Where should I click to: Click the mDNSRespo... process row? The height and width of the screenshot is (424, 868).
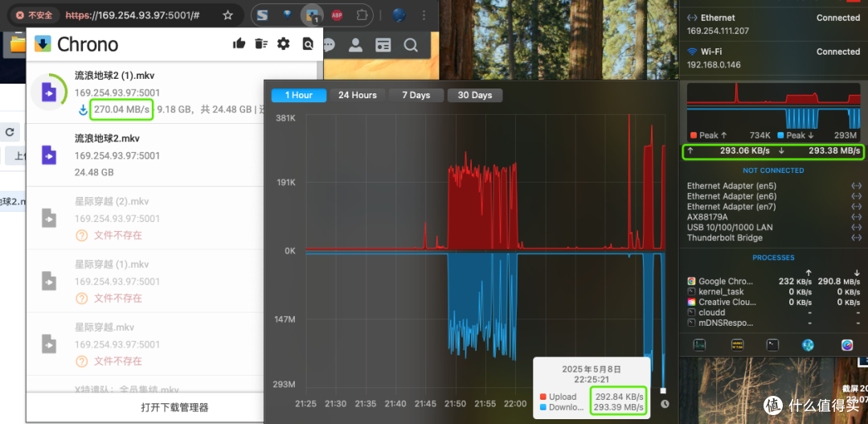(x=773, y=323)
